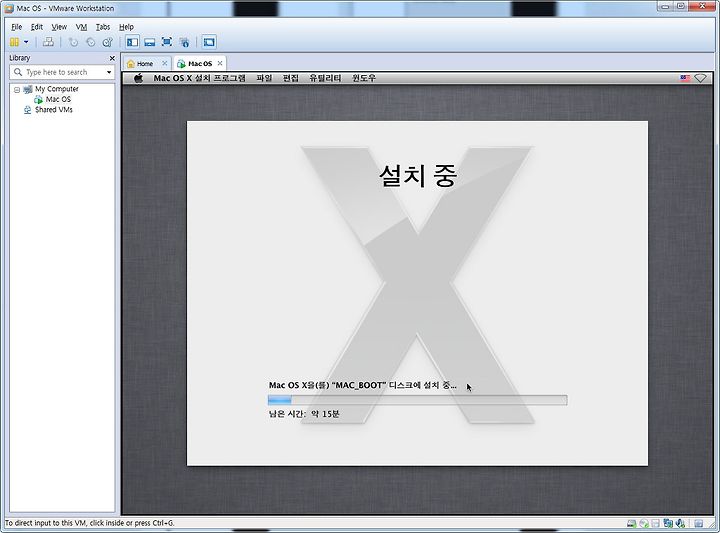The width and height of the screenshot is (720, 533).
Task: Enter full screen mode icon
Action: (167, 42)
